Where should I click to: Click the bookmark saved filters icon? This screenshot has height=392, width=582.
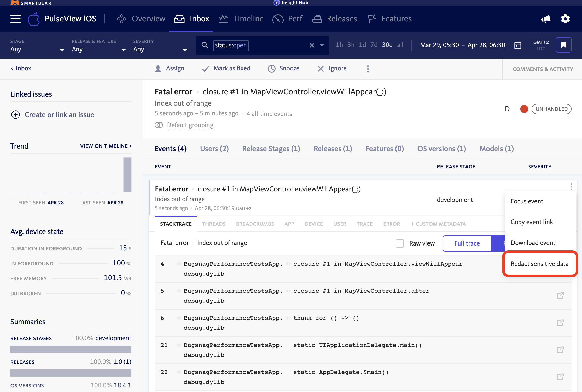564,45
